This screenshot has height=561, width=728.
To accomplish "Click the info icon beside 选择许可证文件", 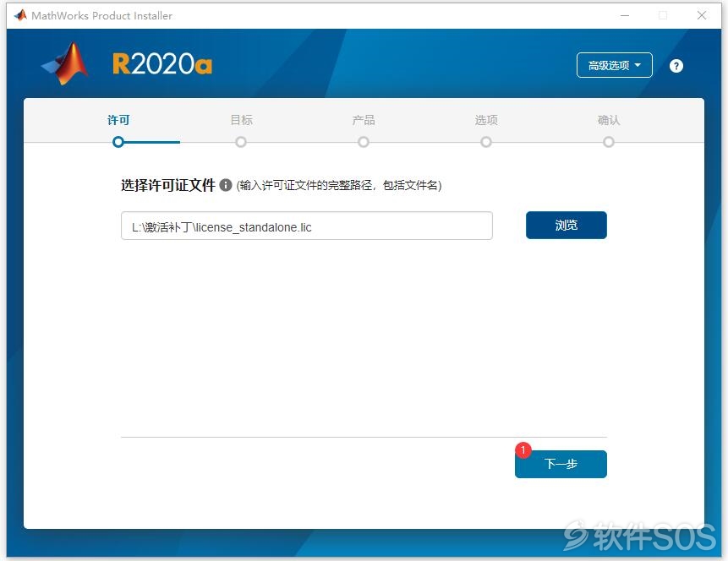I will 225,185.
